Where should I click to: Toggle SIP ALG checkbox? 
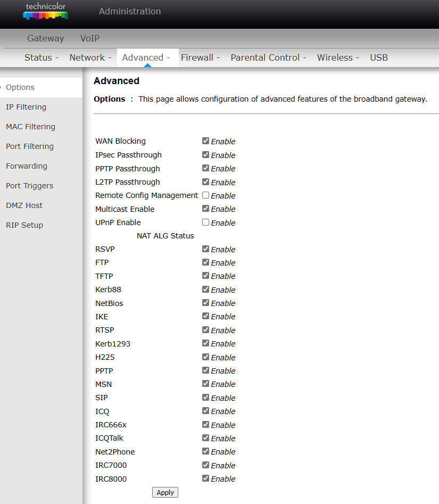tap(206, 397)
